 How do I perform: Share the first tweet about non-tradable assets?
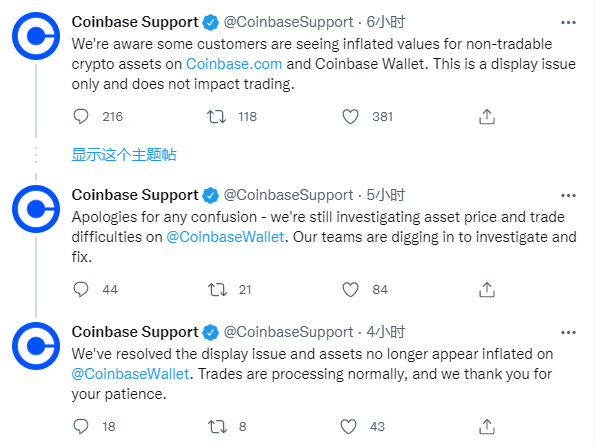click(x=487, y=117)
